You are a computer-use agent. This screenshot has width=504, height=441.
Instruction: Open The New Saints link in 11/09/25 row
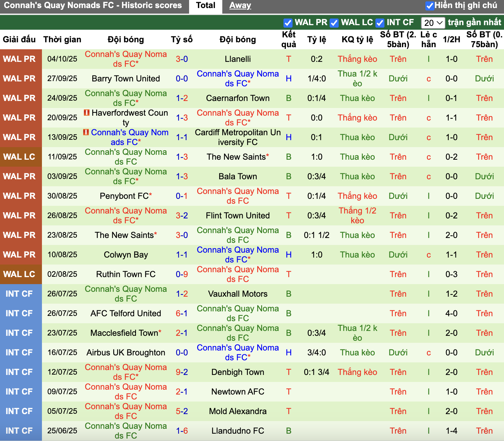click(236, 157)
